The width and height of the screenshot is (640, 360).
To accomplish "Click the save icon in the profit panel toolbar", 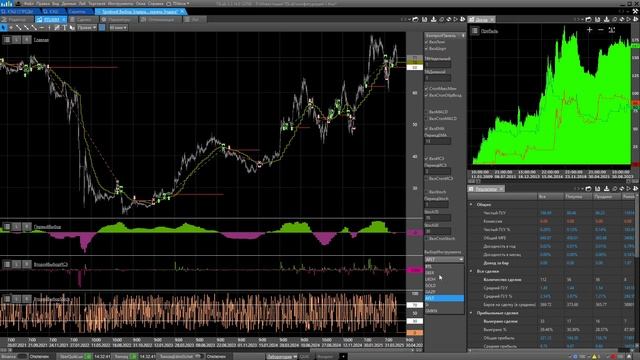I will pos(598,19).
